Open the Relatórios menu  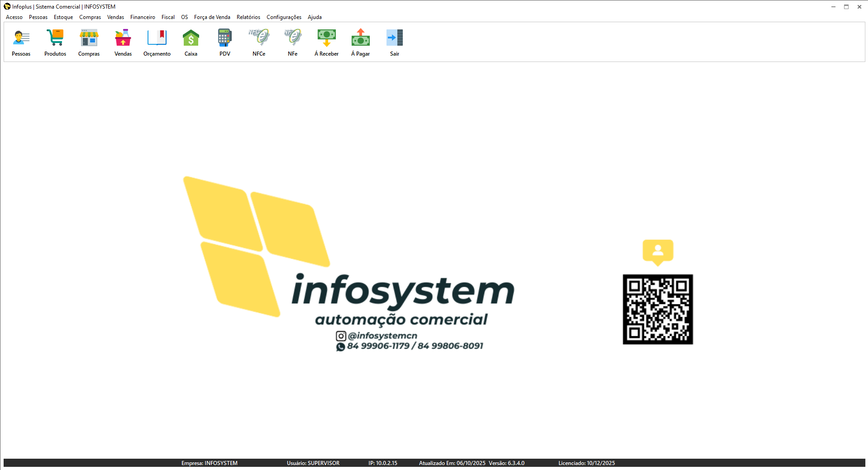point(248,17)
